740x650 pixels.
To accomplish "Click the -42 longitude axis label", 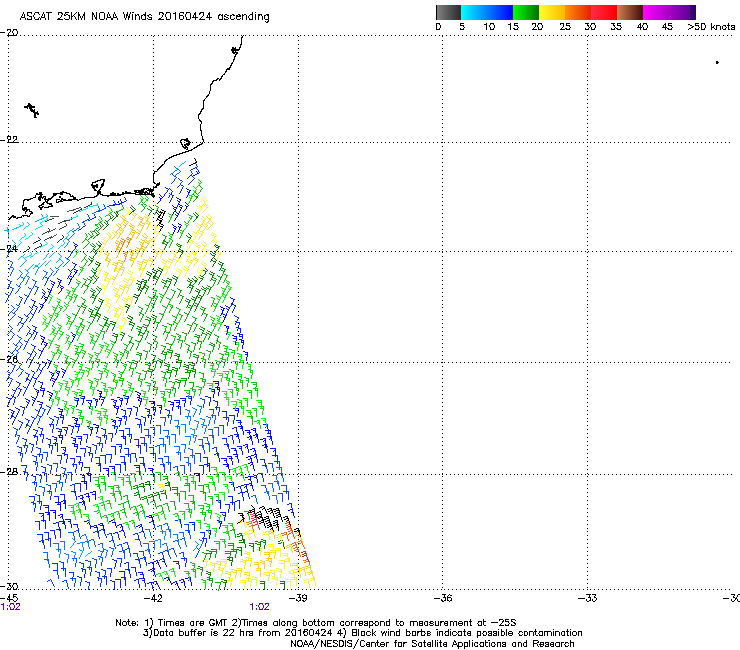I will pos(153,598).
